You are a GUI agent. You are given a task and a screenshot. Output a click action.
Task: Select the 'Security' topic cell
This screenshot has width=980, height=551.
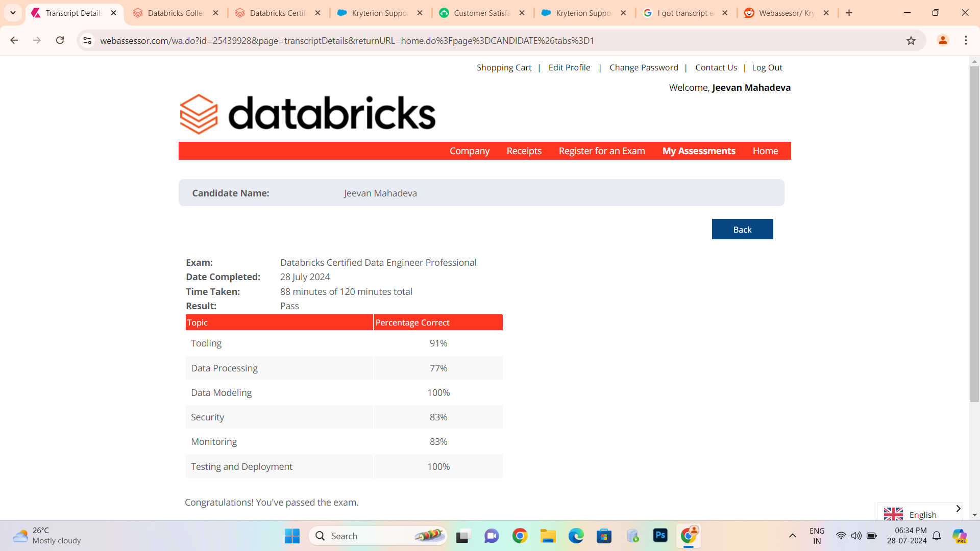[279, 417]
